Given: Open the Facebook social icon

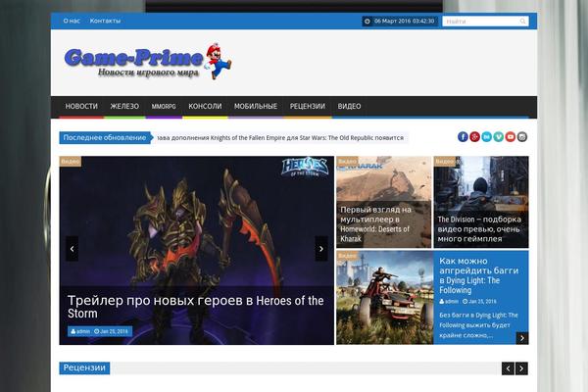Looking at the screenshot, I should point(463,137).
